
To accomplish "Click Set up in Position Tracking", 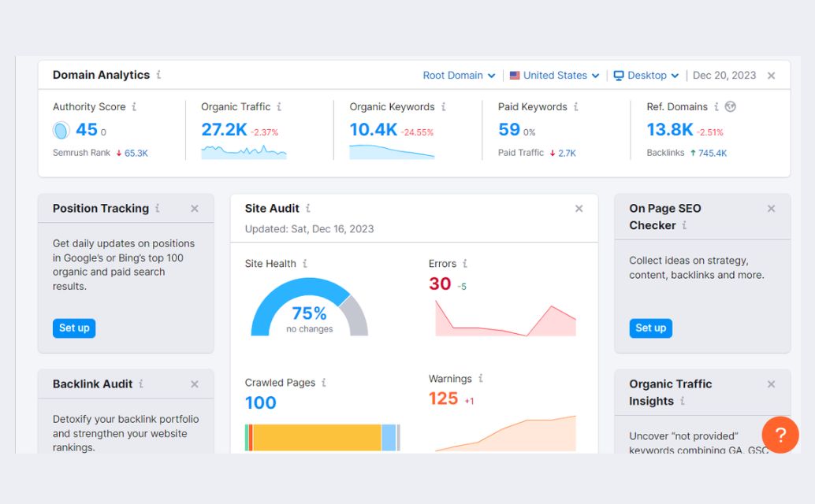I will (74, 328).
